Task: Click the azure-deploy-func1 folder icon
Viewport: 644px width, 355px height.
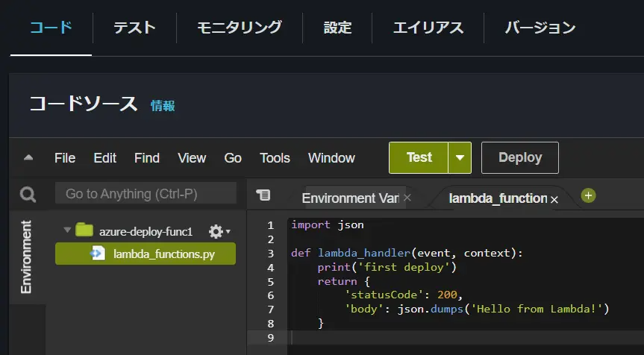Action: point(84,230)
